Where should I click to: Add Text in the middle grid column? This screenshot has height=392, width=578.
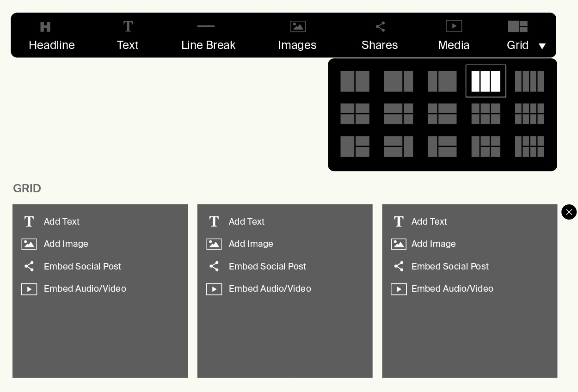tap(246, 221)
